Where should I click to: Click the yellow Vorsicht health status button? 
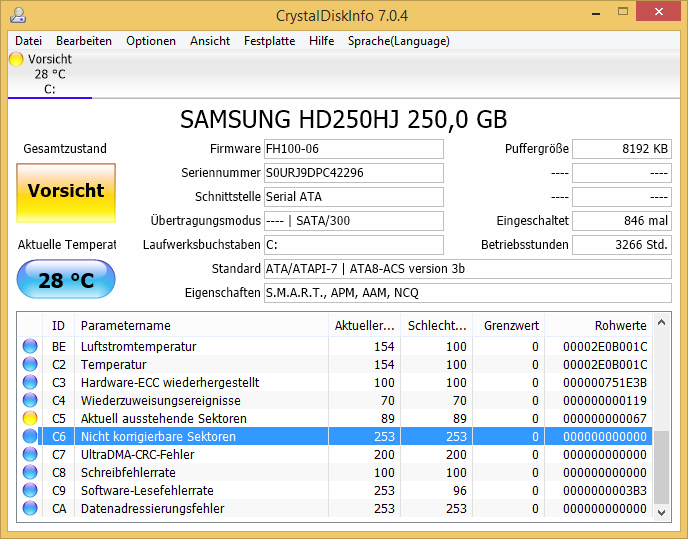[x=66, y=193]
